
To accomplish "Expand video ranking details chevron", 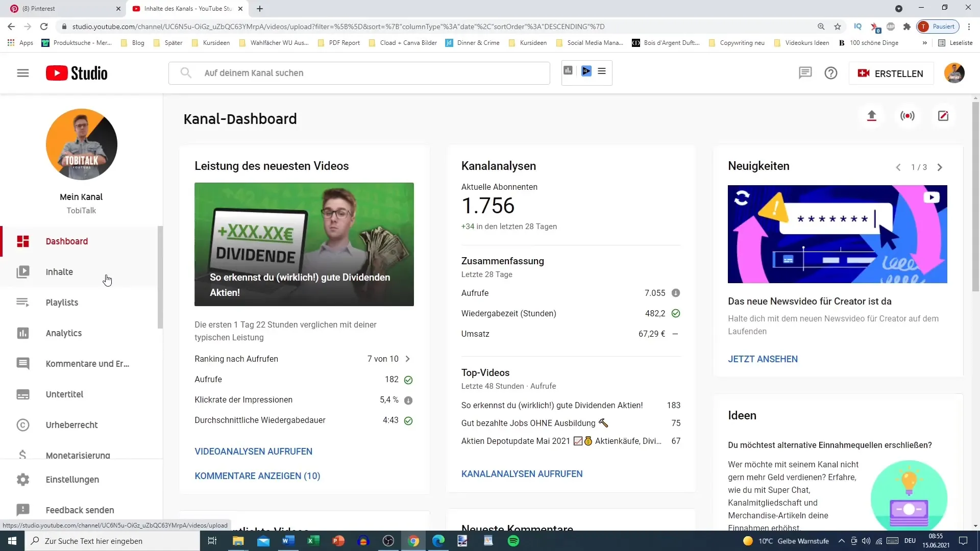I will 408,359.
